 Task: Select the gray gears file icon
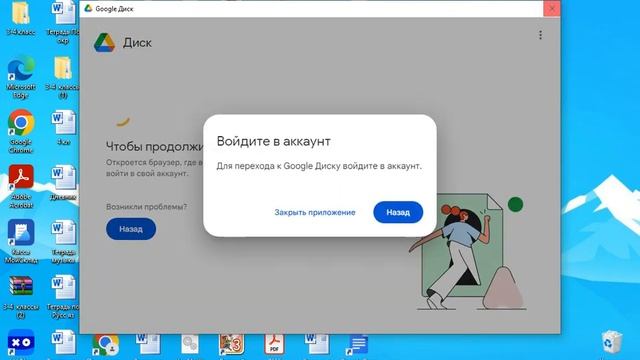(190, 345)
